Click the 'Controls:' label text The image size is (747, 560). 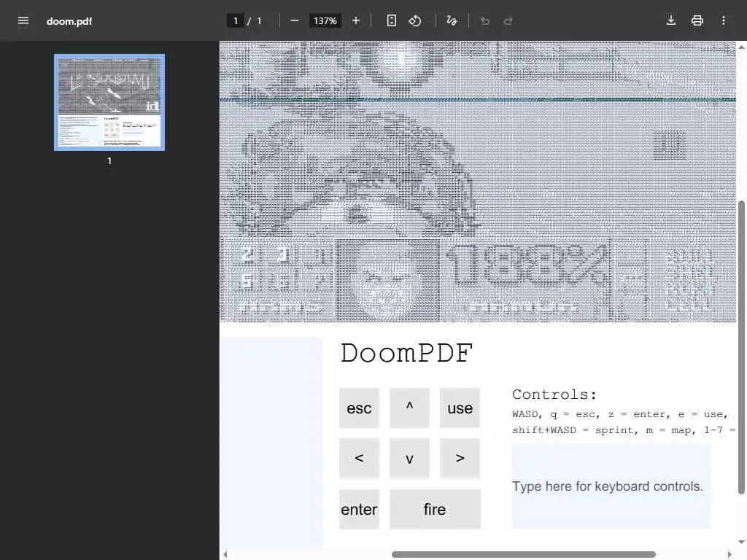[x=554, y=394]
